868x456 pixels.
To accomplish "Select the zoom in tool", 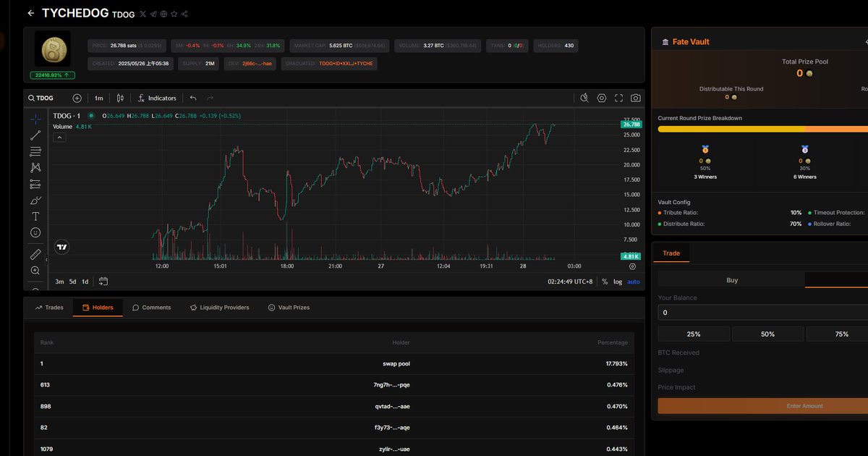I will pyautogui.click(x=35, y=270).
